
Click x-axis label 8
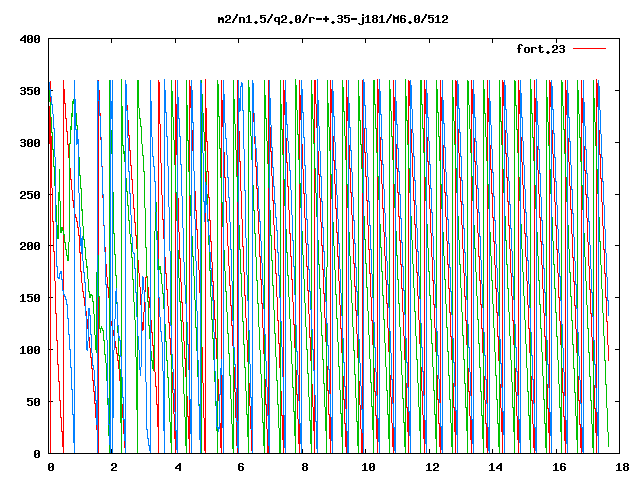tap(304, 467)
